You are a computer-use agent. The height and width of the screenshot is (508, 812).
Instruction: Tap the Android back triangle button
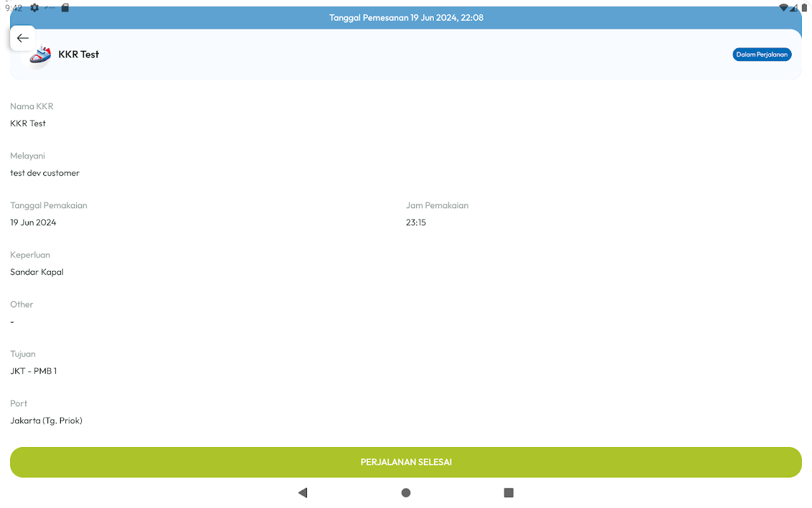[303, 493]
